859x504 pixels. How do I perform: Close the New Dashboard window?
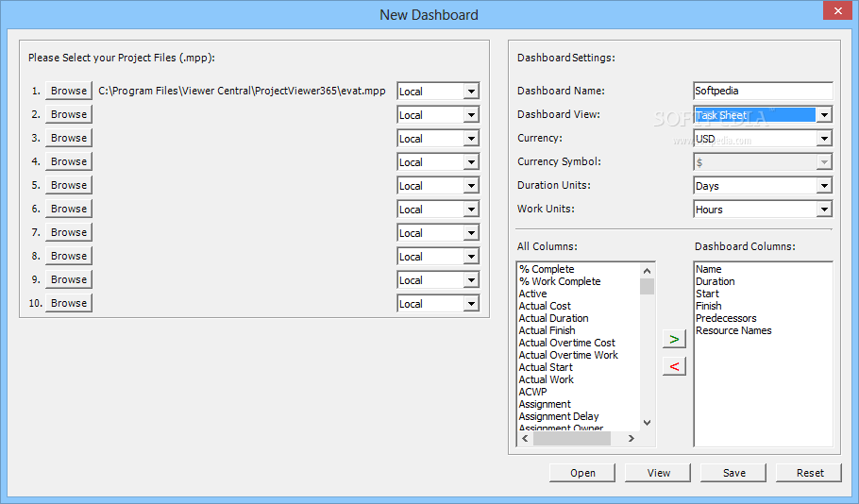click(837, 10)
